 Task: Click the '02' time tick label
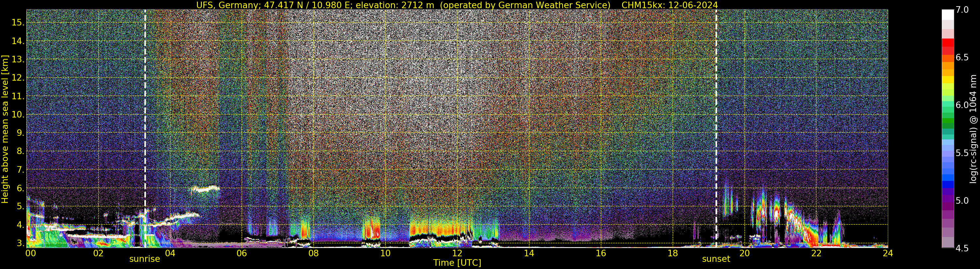point(98,253)
